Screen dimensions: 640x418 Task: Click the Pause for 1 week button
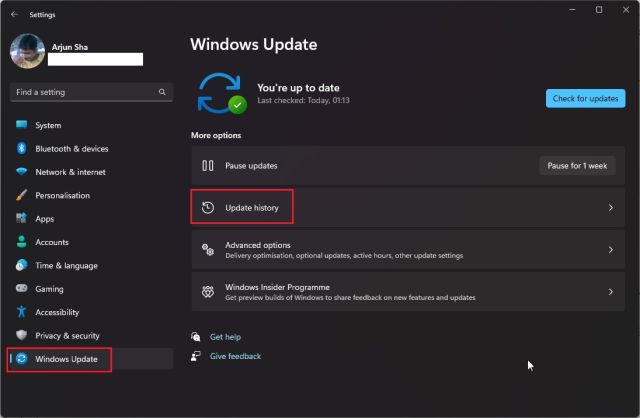pos(577,166)
